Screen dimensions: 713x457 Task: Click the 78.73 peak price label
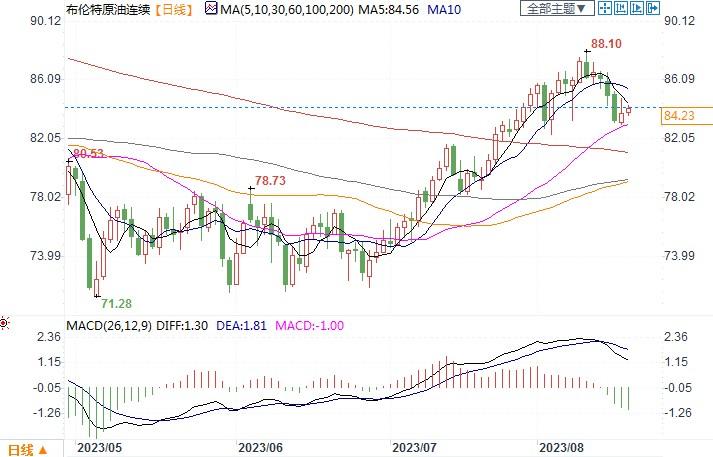270,181
